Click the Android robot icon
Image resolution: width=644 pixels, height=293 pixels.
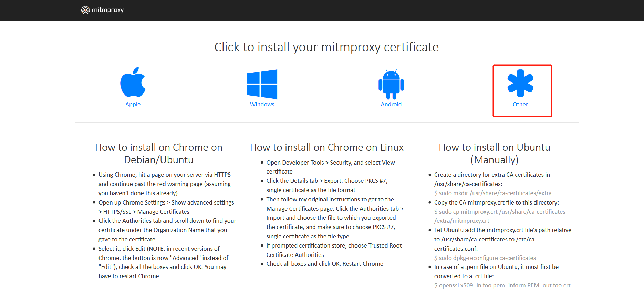391,84
